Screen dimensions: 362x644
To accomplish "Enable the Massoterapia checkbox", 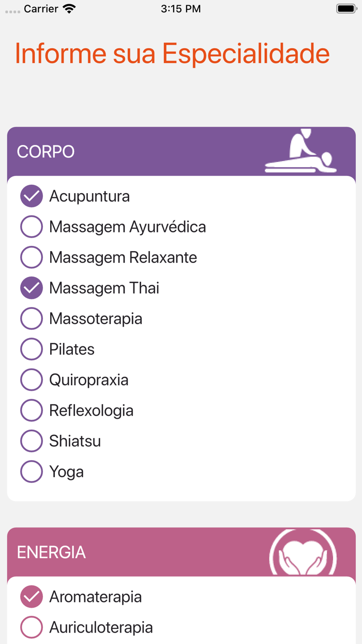I will coord(32,319).
